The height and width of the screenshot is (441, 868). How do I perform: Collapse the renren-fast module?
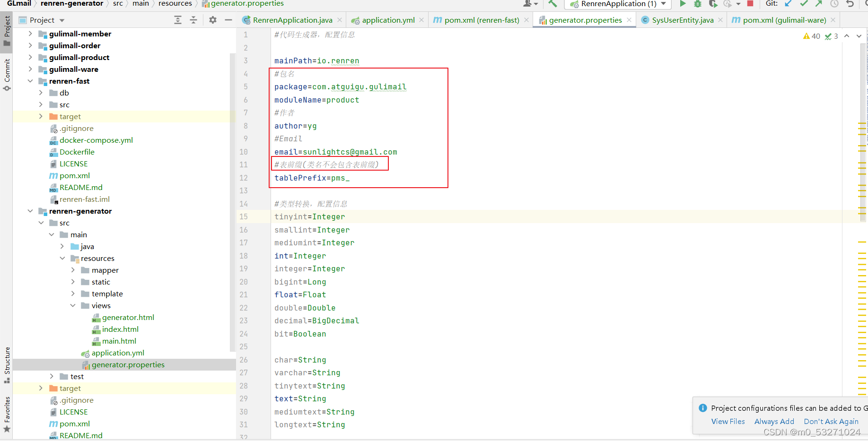point(30,81)
